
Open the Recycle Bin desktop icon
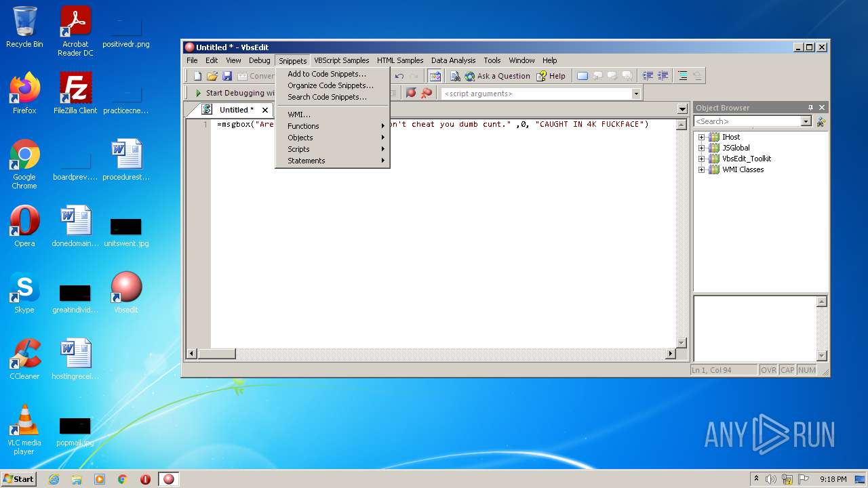24,27
